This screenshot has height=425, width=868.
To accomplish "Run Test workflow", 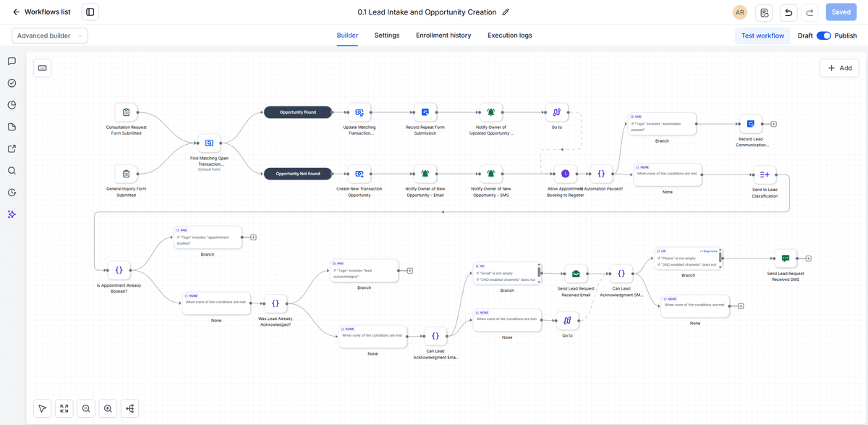I will click(762, 35).
